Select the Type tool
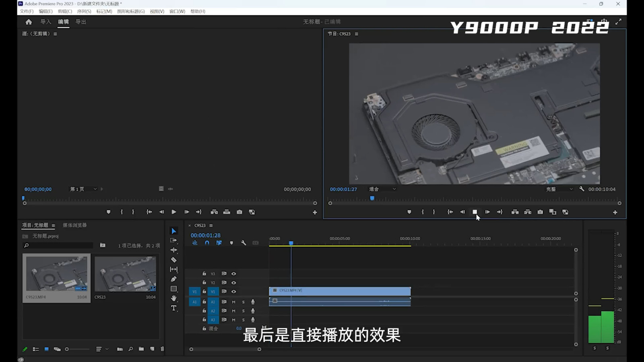This screenshot has width=644, height=362. (x=174, y=308)
